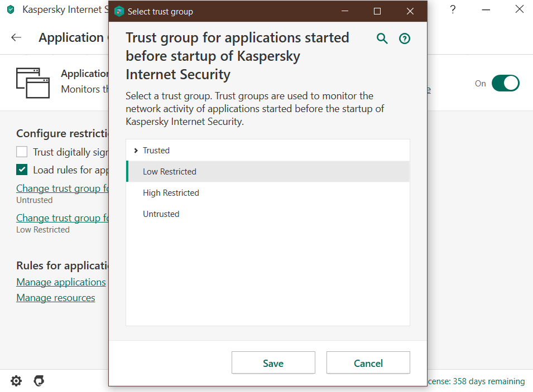Select the Low Restricted trust group
Screen dimensions: 533x392
[x=170, y=172]
